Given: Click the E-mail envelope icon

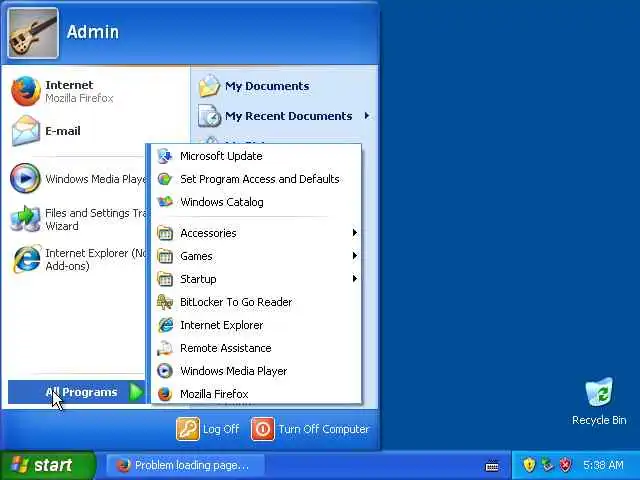Looking at the screenshot, I should (26, 131).
